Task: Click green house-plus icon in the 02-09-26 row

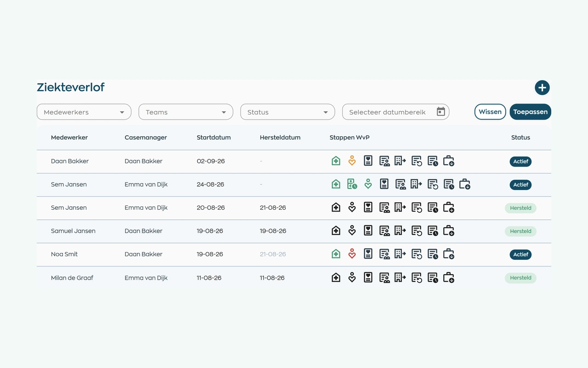Action: 336,161
